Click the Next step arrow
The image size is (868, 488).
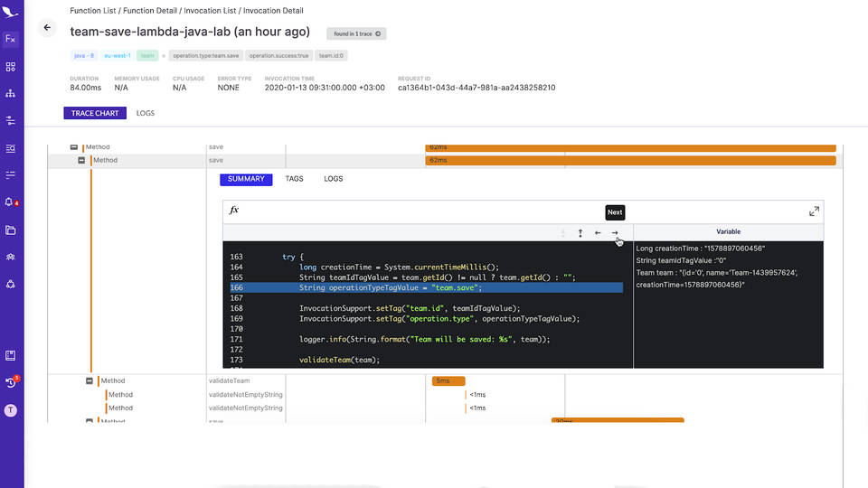click(x=615, y=233)
